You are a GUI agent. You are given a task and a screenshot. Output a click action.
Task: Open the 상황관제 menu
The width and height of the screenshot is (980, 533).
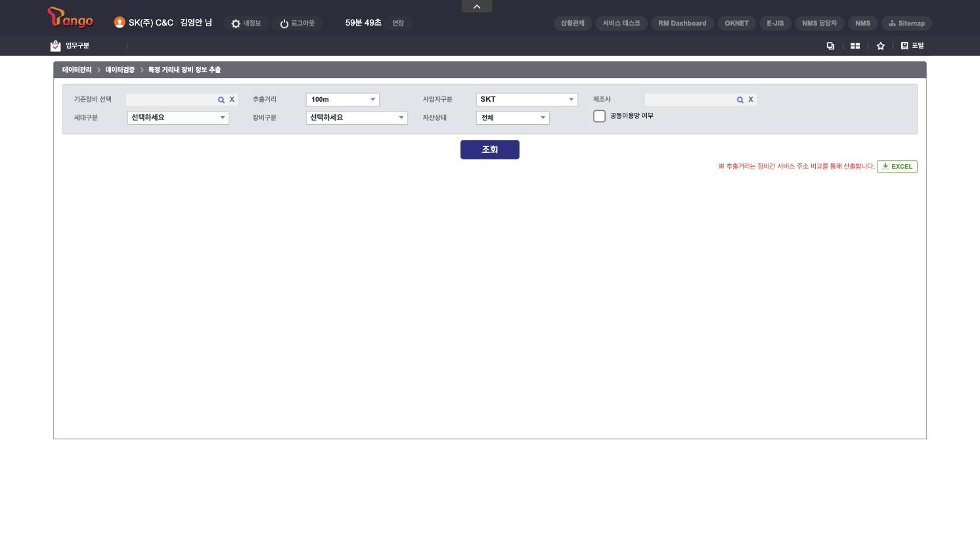[573, 24]
